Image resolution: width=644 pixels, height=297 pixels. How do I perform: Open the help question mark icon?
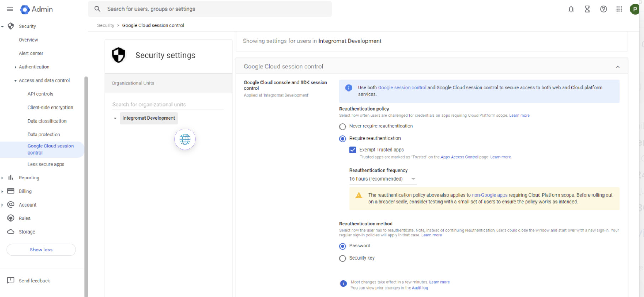click(x=603, y=9)
